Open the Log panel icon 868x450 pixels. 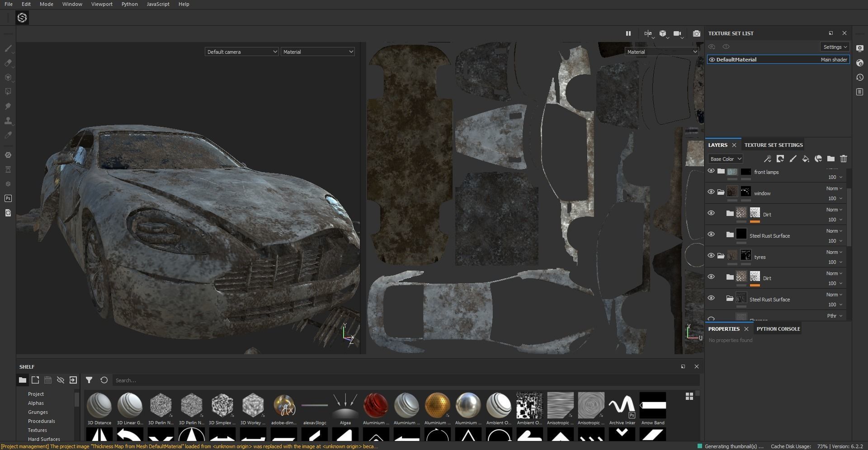[860, 92]
